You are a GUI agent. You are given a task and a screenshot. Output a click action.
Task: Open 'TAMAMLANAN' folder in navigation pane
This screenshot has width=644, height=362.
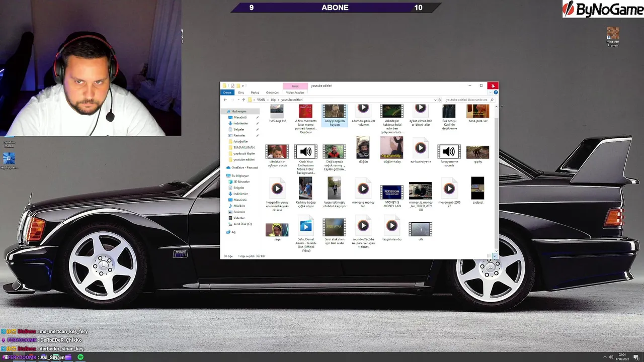(241, 147)
